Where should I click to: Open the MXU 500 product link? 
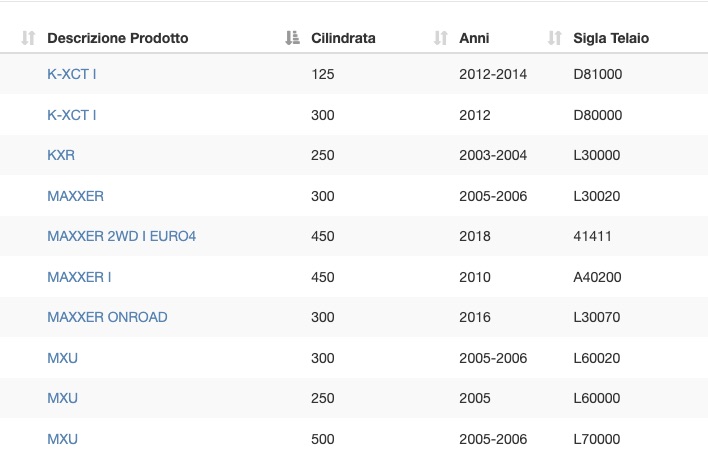pos(62,439)
